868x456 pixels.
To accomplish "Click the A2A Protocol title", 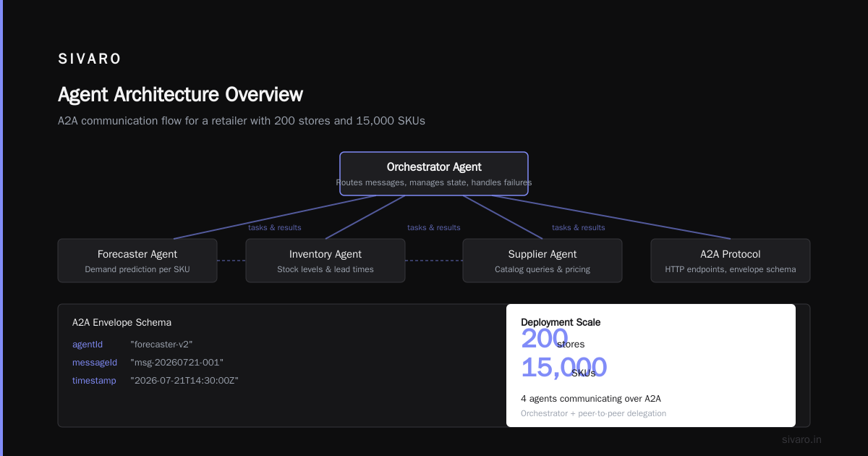I will 731,254.
